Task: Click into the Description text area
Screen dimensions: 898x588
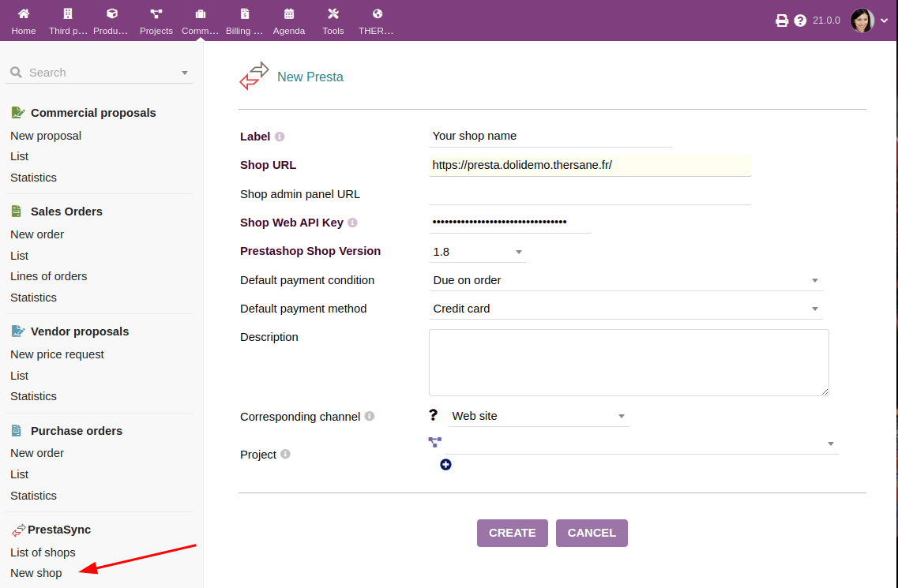Action: click(628, 362)
